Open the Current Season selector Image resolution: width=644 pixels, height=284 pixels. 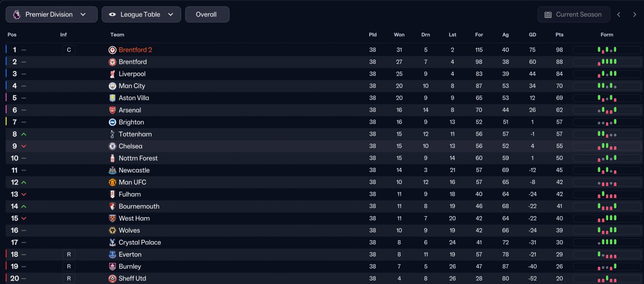pos(574,15)
